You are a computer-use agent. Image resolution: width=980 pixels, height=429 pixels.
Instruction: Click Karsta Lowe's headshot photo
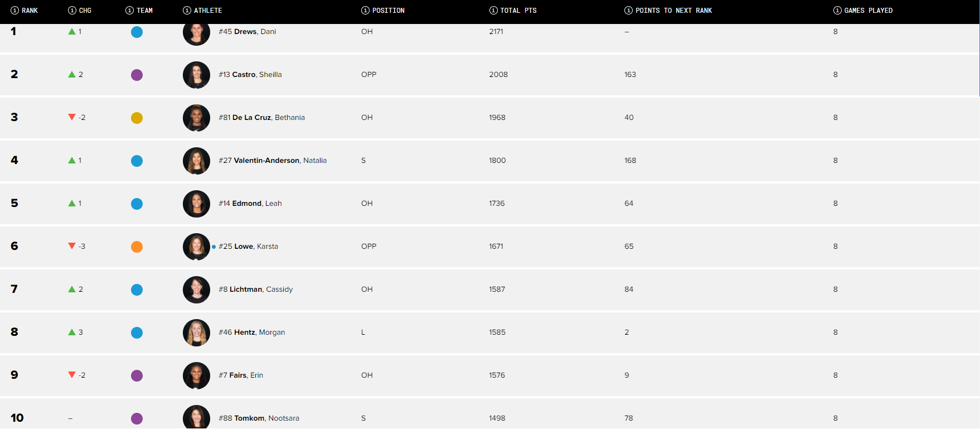[x=196, y=247]
